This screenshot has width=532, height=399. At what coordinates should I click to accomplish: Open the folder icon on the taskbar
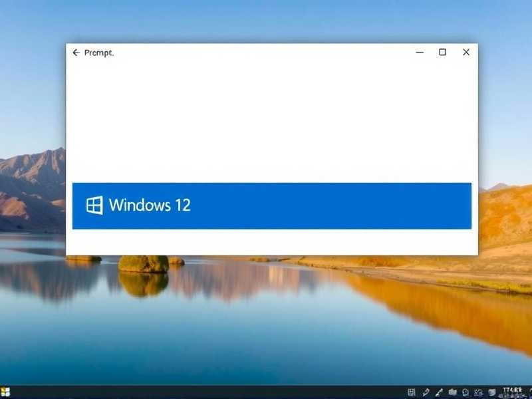point(453,392)
